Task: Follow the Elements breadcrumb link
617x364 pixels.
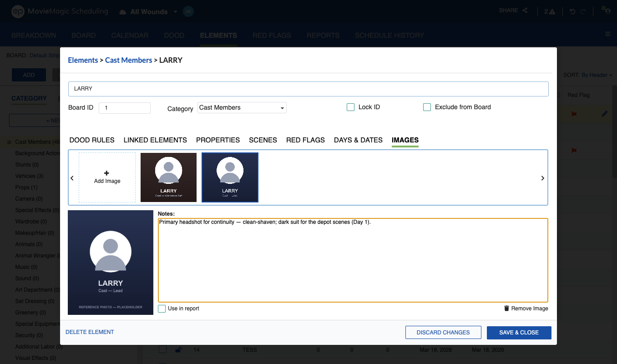Action: coord(83,60)
